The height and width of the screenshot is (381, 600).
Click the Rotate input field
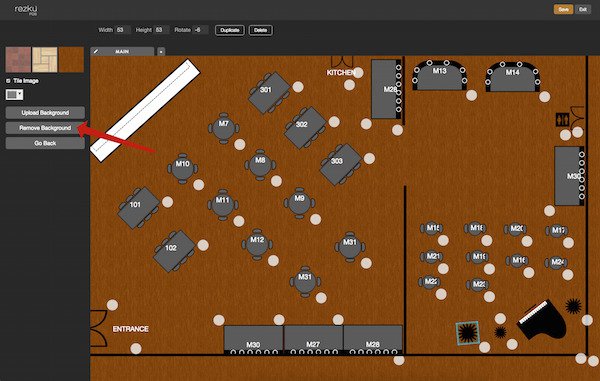tap(201, 30)
